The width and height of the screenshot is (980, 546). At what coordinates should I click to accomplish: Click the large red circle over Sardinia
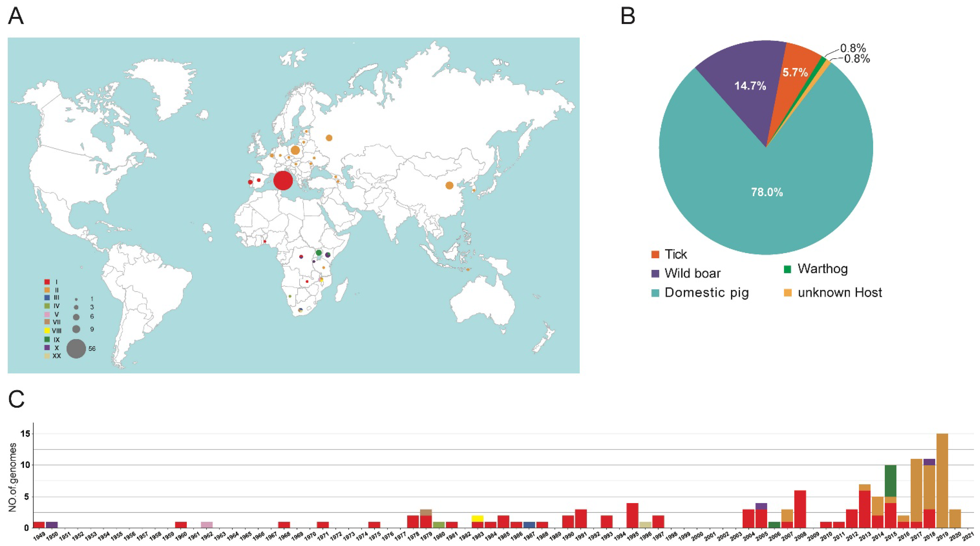tap(283, 180)
